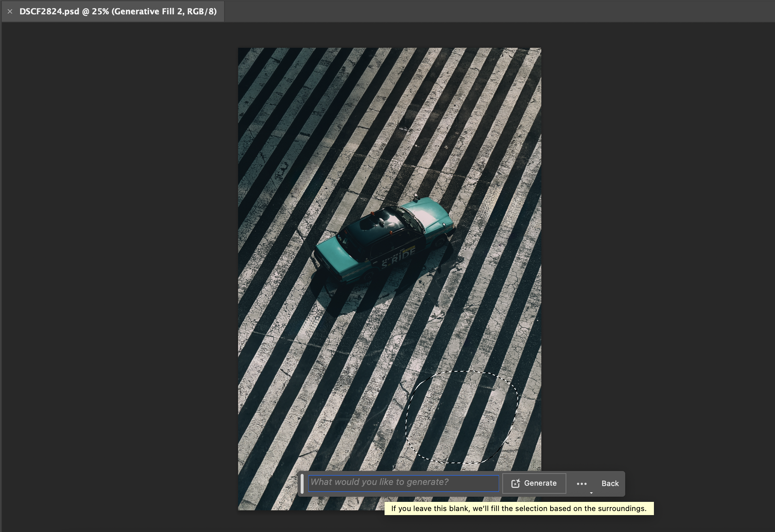Image resolution: width=775 pixels, height=532 pixels.
Task: Click the red roof light on the taxi
Action: click(372, 213)
